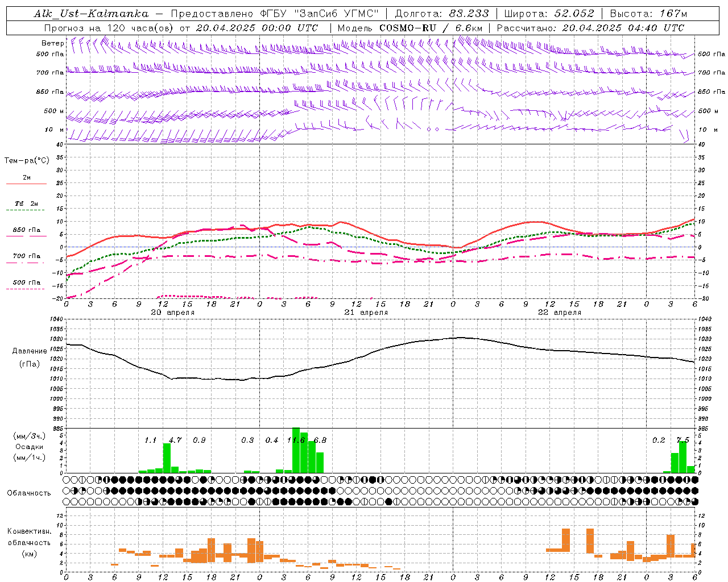Click the precipitation total 1.1
The width and height of the screenshot is (728, 582).
(151, 440)
